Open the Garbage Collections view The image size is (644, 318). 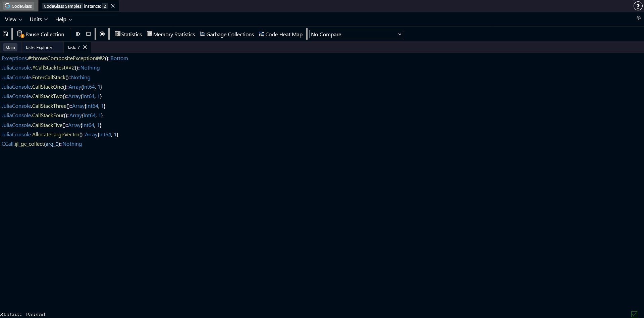[227, 34]
